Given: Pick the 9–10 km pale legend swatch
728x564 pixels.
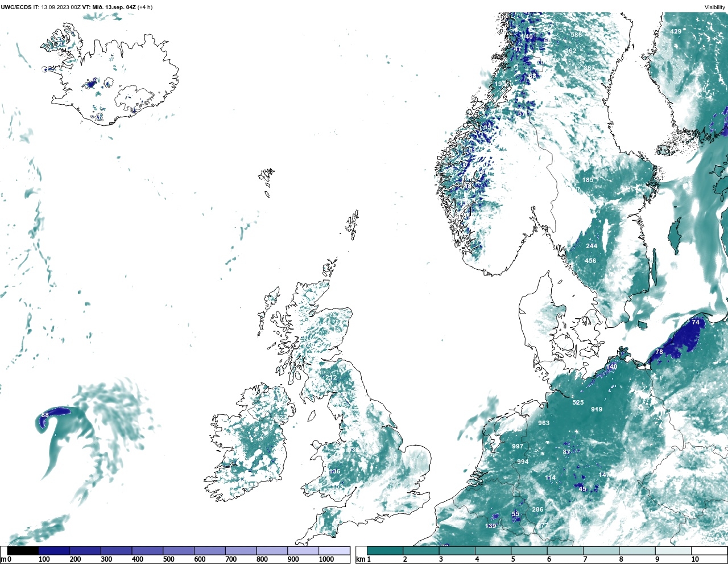Looking at the screenshot, I should click(x=673, y=550).
